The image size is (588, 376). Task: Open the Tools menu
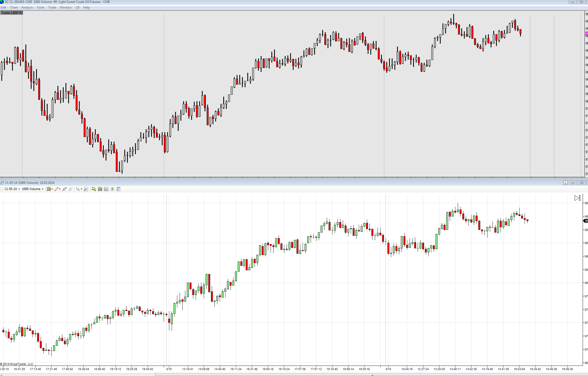pyautogui.click(x=40, y=7)
